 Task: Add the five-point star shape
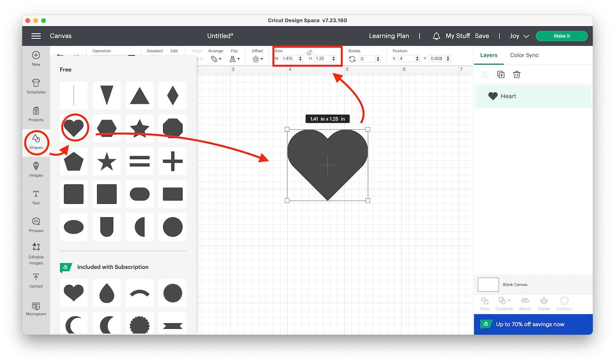pyautogui.click(x=107, y=161)
